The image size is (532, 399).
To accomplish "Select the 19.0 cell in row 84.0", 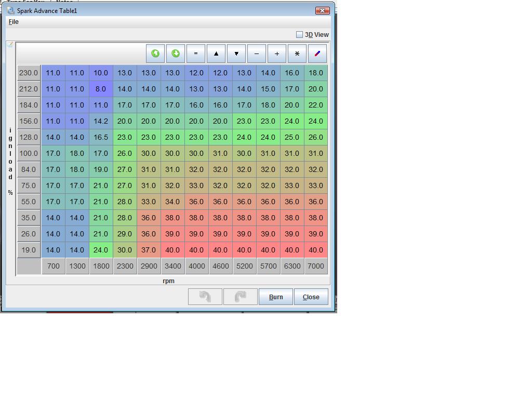I will [101, 170].
